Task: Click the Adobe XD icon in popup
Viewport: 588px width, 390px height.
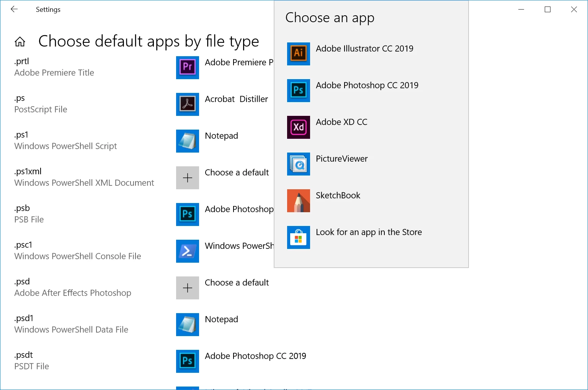Action: coord(299,127)
